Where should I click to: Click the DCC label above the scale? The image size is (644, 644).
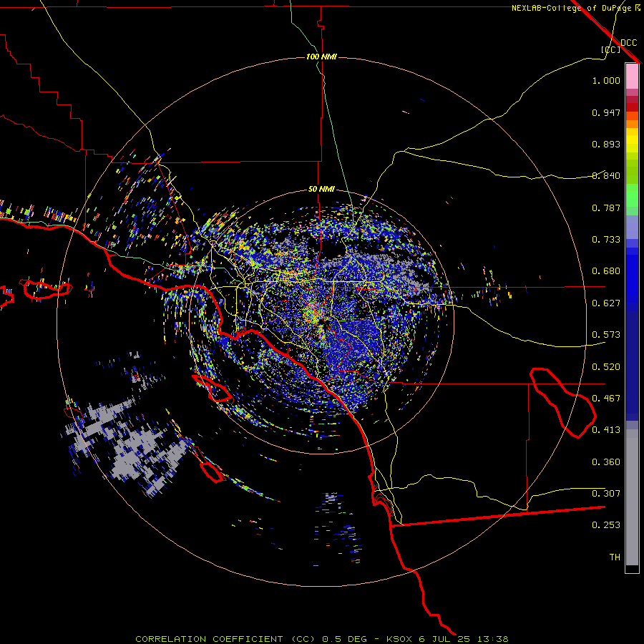pyautogui.click(x=629, y=43)
